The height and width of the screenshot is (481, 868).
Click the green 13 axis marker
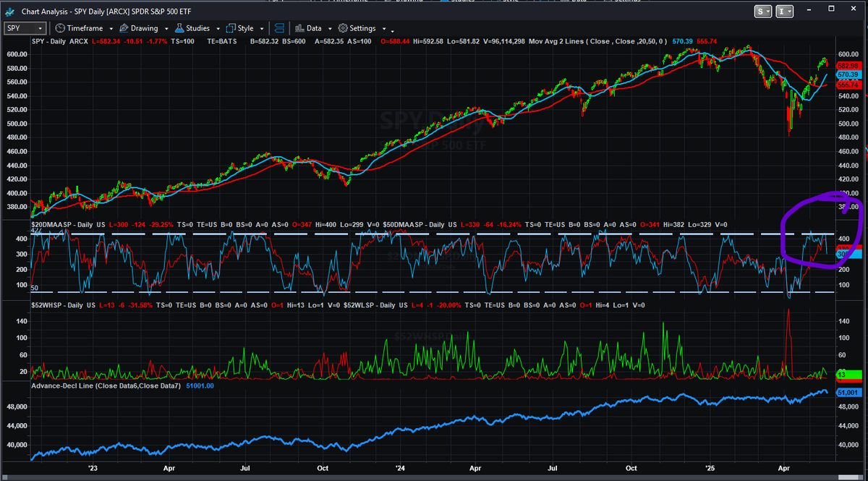[x=848, y=375]
